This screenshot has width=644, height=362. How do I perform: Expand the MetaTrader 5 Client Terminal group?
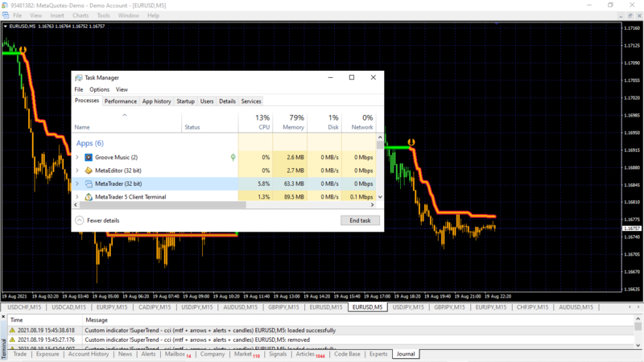pos(77,196)
